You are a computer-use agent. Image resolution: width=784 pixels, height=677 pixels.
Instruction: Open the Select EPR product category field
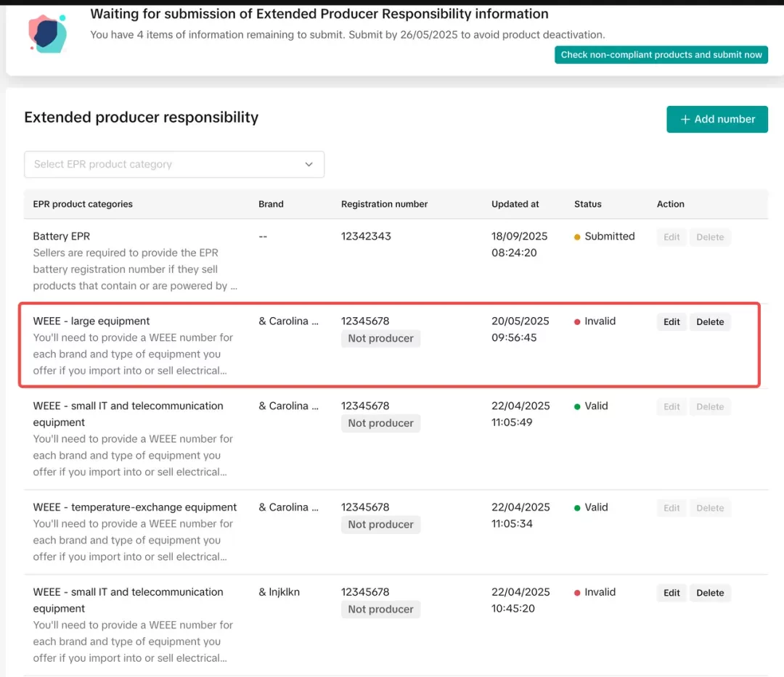[x=167, y=165]
